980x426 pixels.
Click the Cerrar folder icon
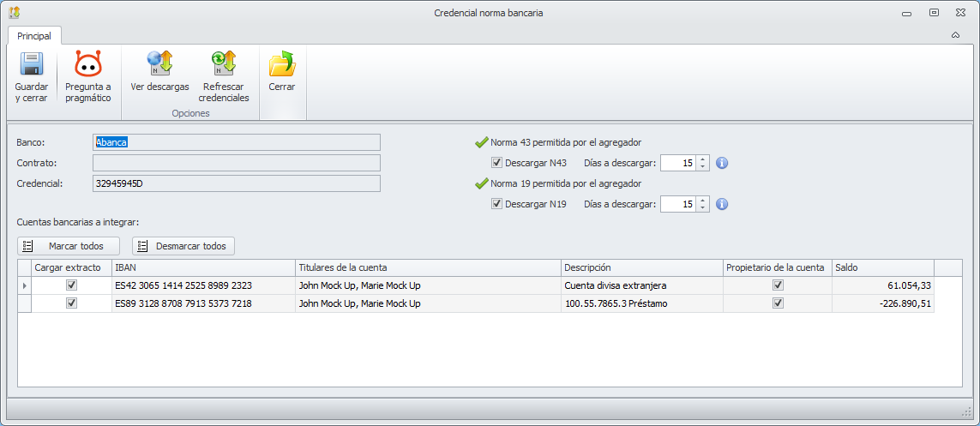281,64
